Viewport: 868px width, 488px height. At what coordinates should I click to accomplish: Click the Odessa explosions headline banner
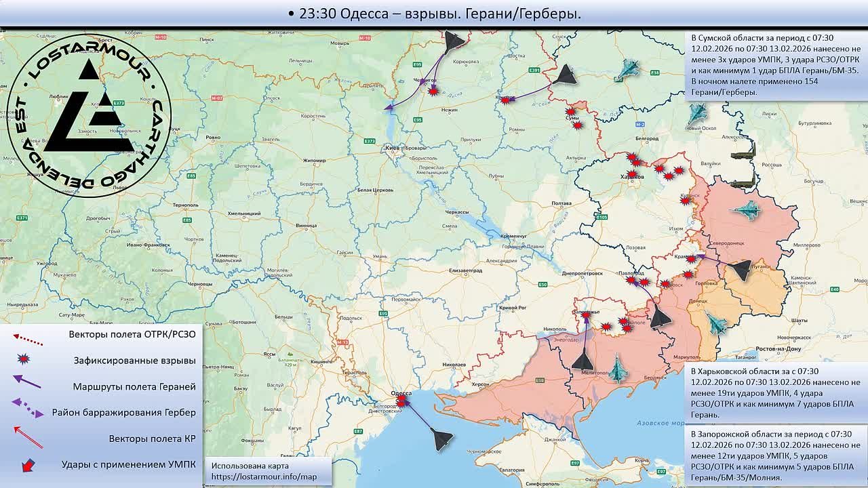(x=434, y=14)
